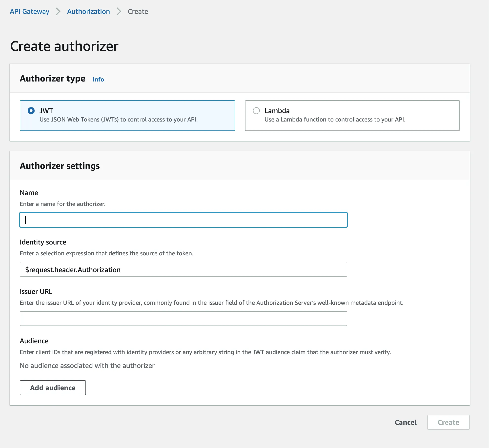489x448 pixels.
Task: Open the Authorization breadcrumb link
Action: pos(88,11)
